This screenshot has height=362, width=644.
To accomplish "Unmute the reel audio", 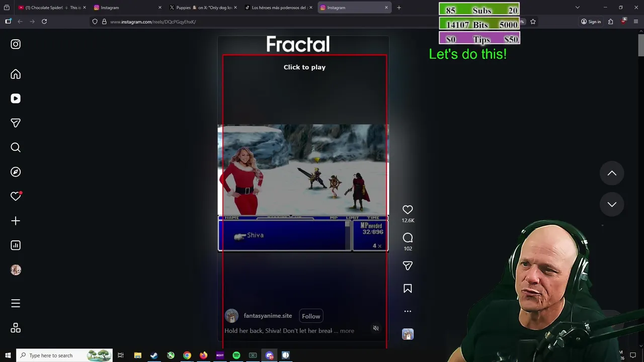I will [376, 328].
